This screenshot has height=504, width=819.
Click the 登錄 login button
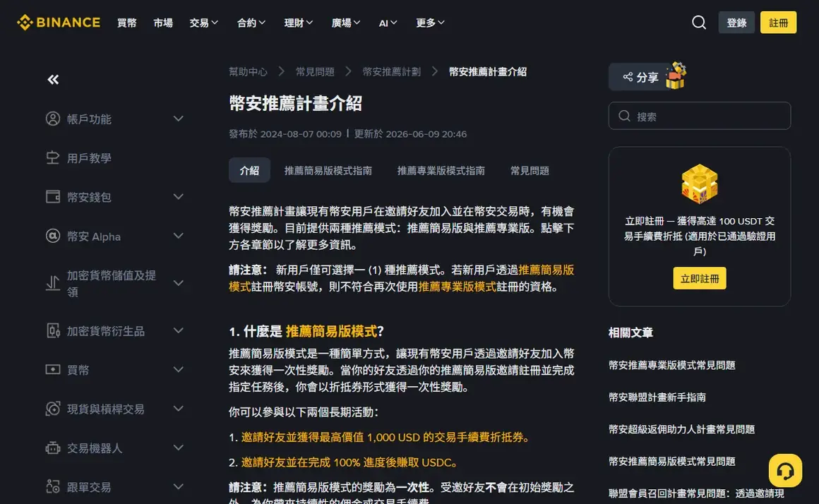pyautogui.click(x=736, y=23)
